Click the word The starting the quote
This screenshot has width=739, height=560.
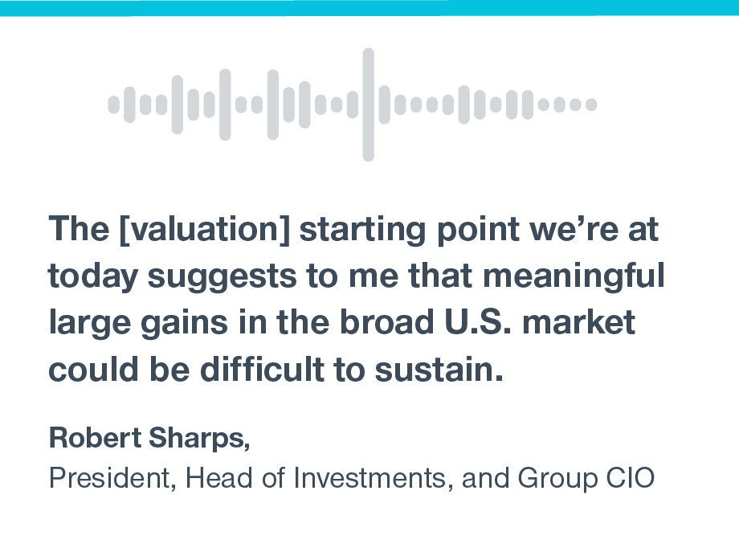click(79, 229)
